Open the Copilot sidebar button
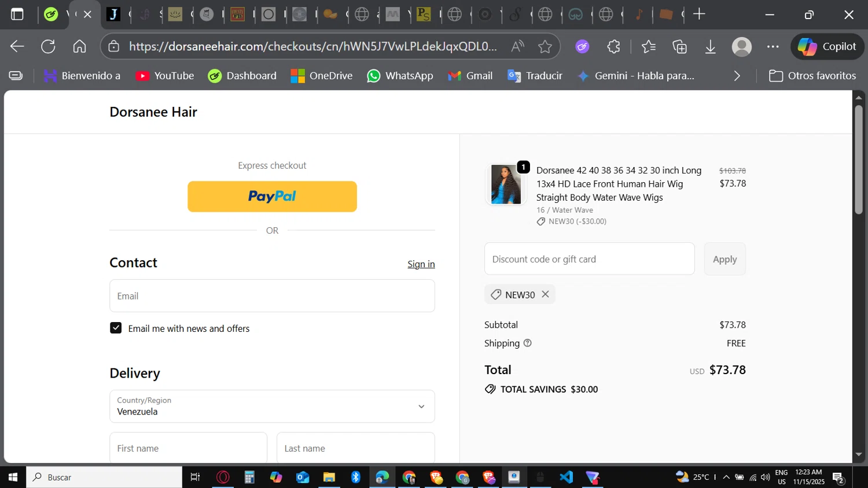The image size is (868, 488). [x=827, y=47]
